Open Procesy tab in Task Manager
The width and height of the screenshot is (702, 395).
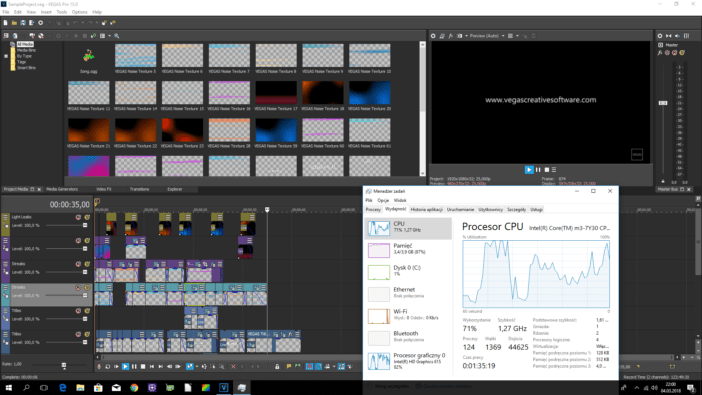pyautogui.click(x=373, y=210)
